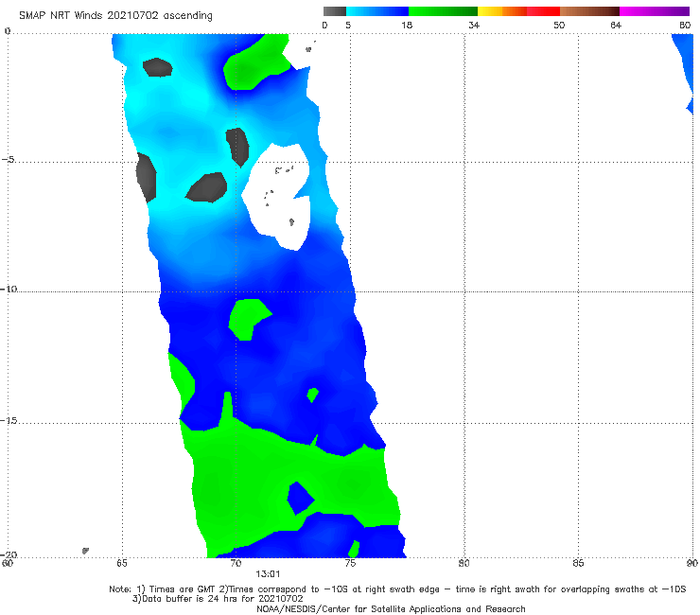Pick the green 18–34 color bar segment
Screen dimensions: 700x615
(443, 11)
